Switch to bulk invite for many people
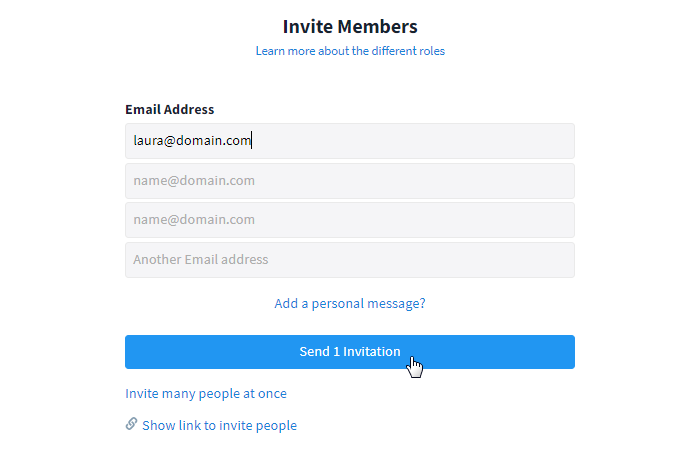 click(x=206, y=394)
